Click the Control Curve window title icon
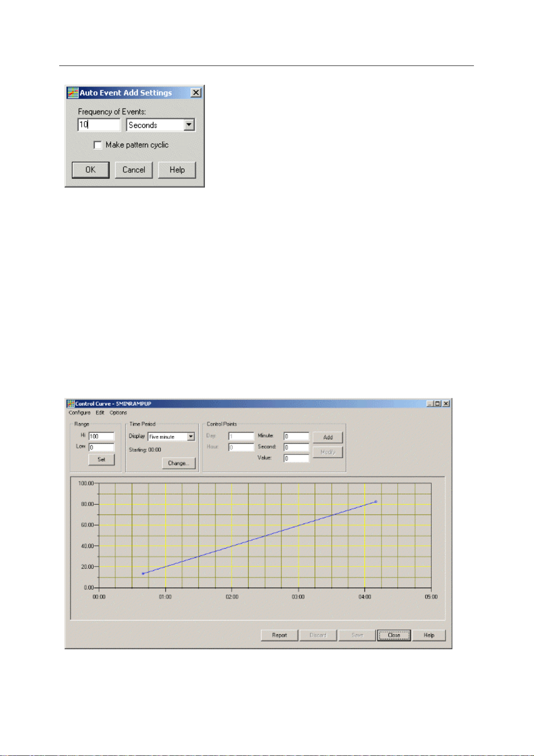 coord(70,403)
